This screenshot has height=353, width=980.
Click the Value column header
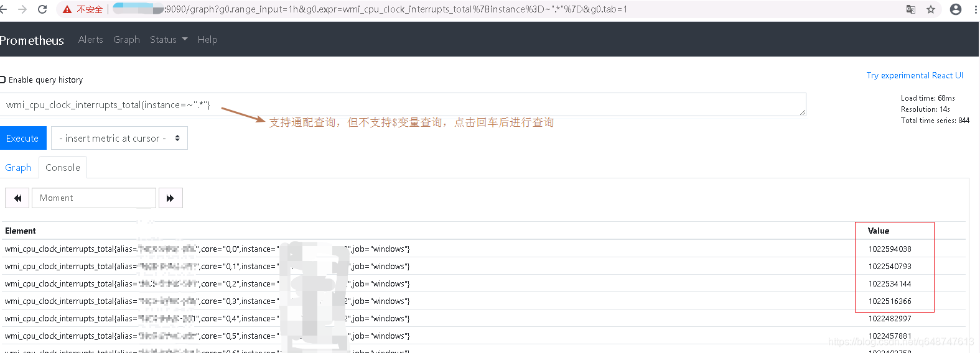pos(879,231)
